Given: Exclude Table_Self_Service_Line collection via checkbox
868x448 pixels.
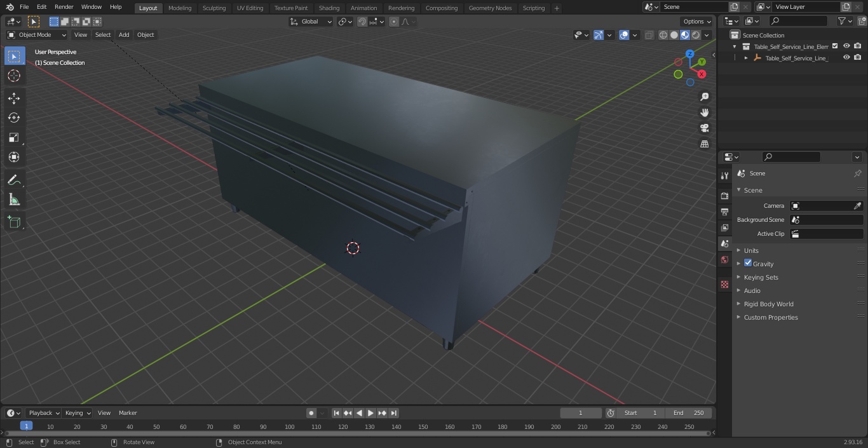Looking at the screenshot, I should pyautogui.click(x=835, y=46).
